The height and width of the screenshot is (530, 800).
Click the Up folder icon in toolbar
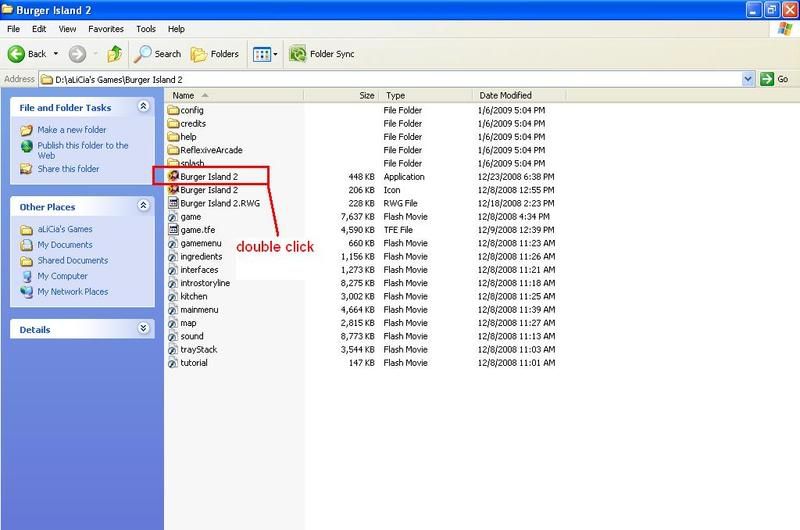coord(114,54)
